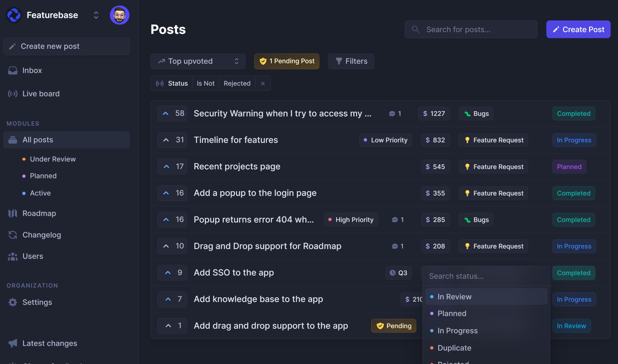The height and width of the screenshot is (364, 618).
Task: Open the Roadmap module
Action: click(32, 213)
